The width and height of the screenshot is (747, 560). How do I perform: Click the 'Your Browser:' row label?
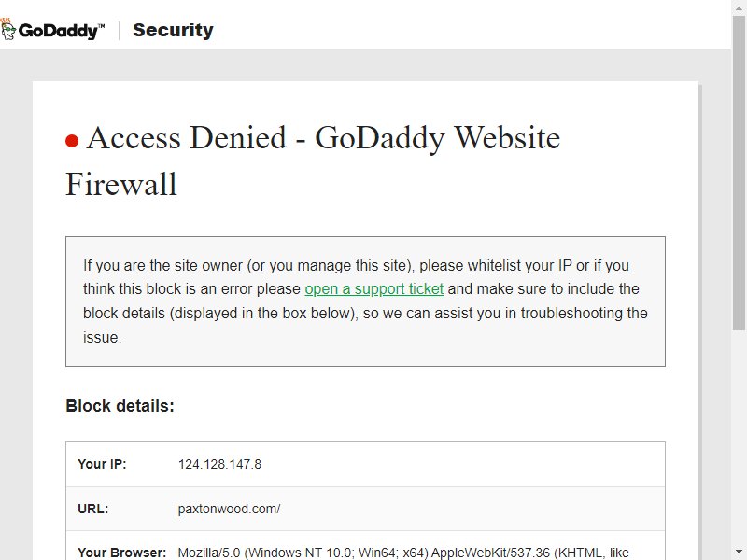click(122, 553)
